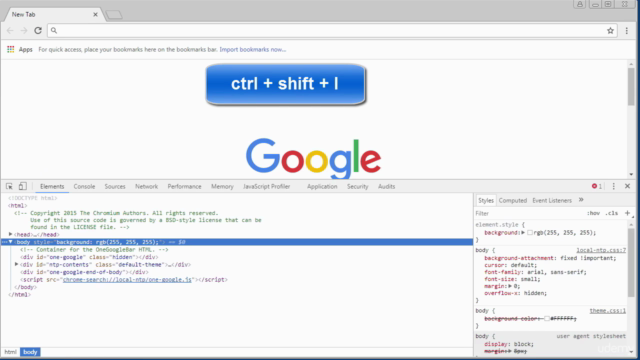Show more Styles sidebar tabs
Viewport: 640px width, 360px height.
[581, 200]
